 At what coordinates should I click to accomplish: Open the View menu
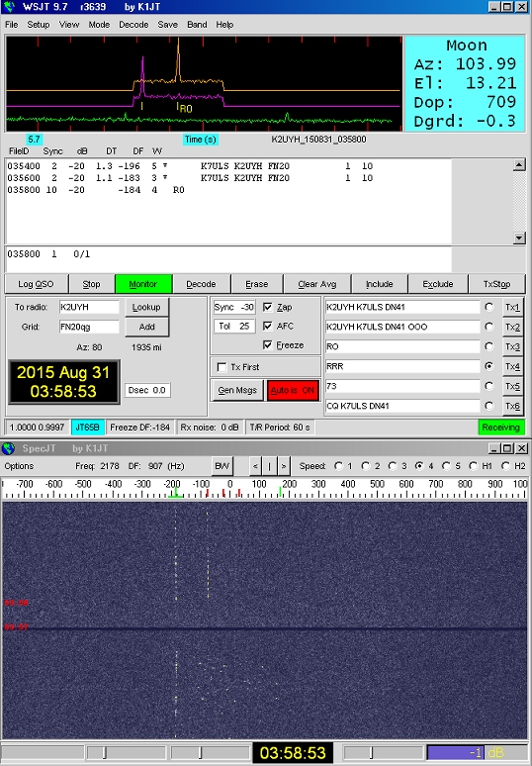pyautogui.click(x=69, y=25)
